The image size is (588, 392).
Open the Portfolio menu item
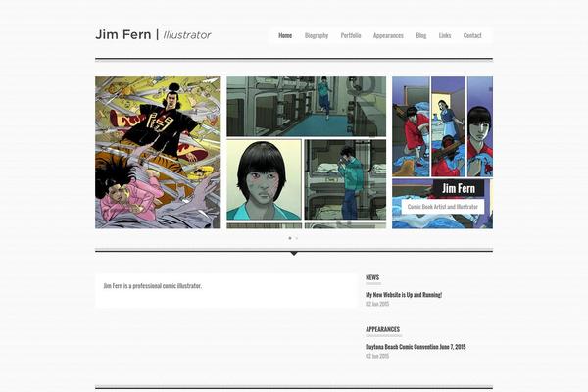coord(351,35)
